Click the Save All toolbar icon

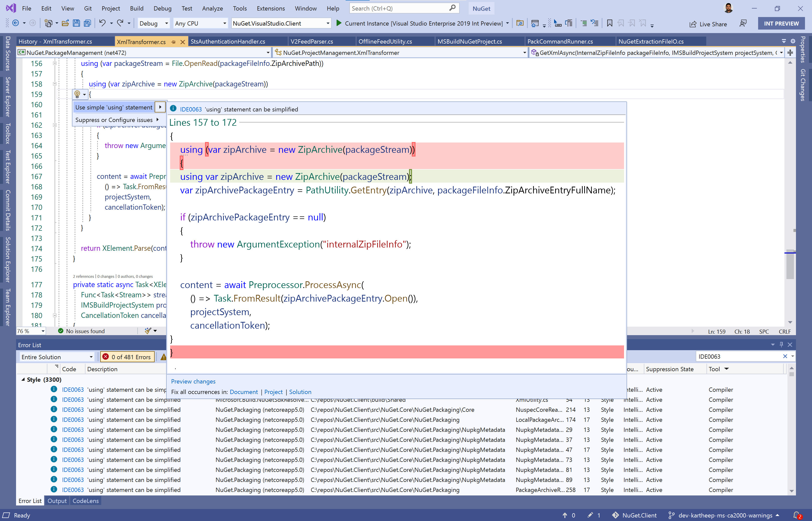pos(87,23)
